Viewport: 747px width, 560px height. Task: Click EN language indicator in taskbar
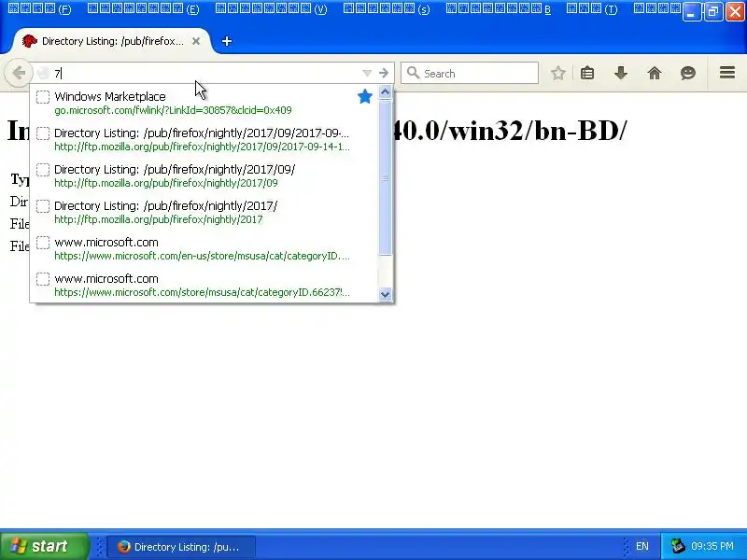point(641,546)
